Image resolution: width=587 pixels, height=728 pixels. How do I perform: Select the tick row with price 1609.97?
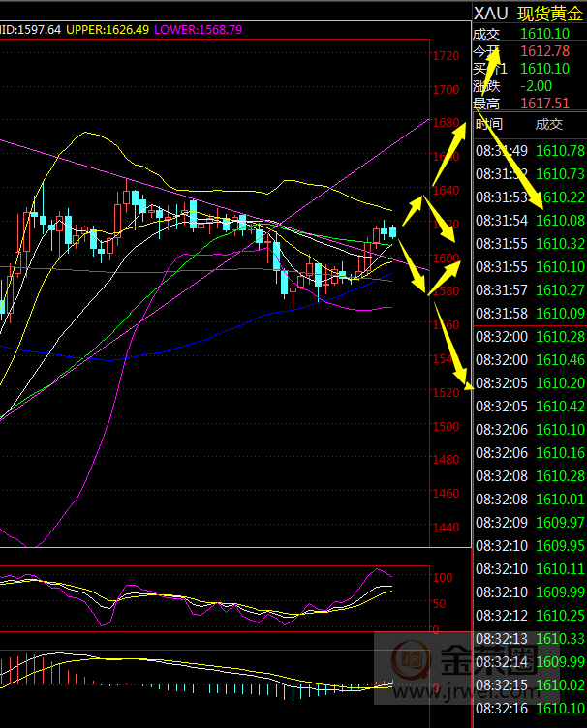(x=529, y=522)
